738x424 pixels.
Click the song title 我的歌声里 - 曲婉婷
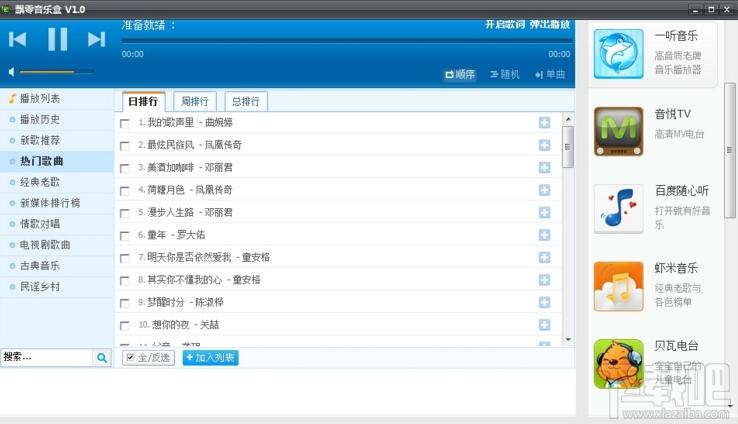(190, 122)
